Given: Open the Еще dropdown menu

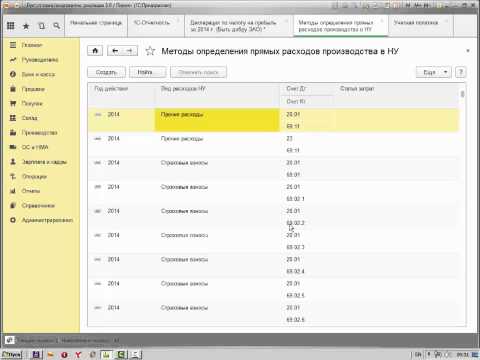Looking at the screenshot, I should point(433,72).
